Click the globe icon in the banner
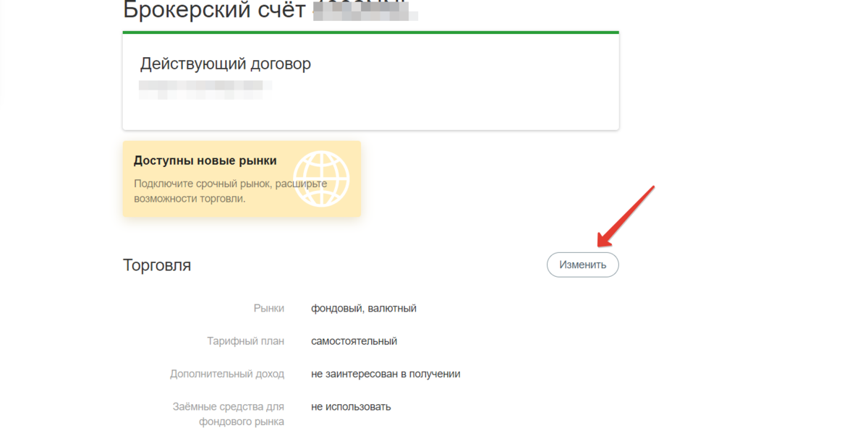Screen dimensions: 868x446 [x=323, y=179]
